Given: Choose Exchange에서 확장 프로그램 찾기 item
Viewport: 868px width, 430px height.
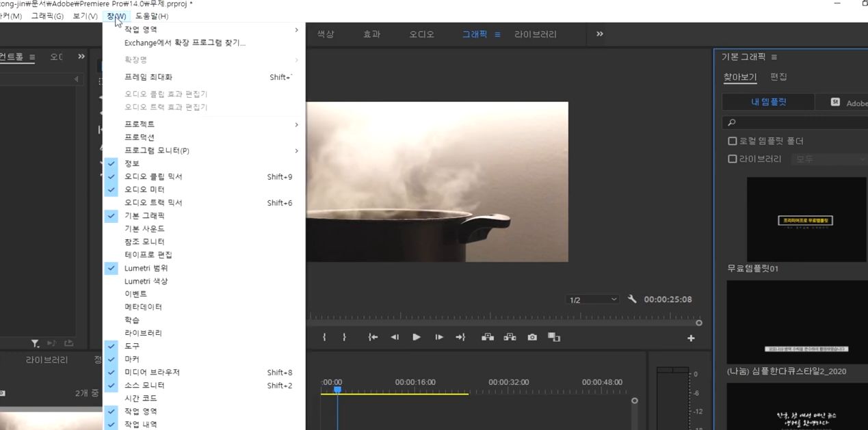Looking at the screenshot, I should click(204, 42).
